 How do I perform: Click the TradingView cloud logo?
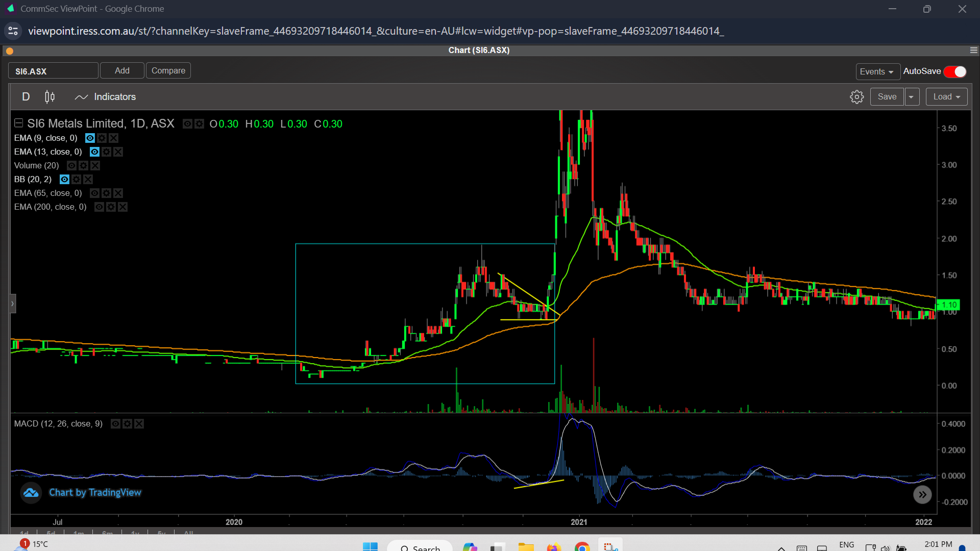[x=31, y=493]
